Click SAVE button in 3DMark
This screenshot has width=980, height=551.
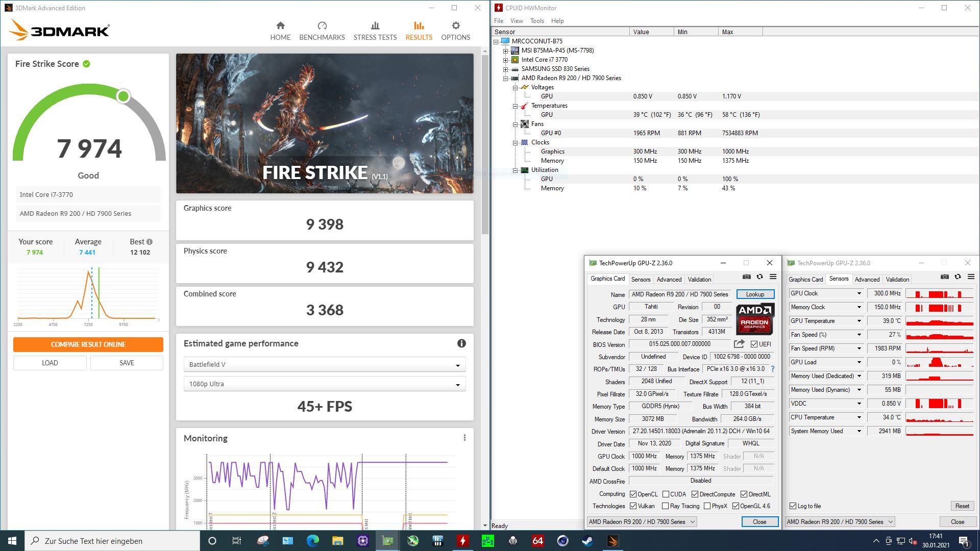[127, 363]
